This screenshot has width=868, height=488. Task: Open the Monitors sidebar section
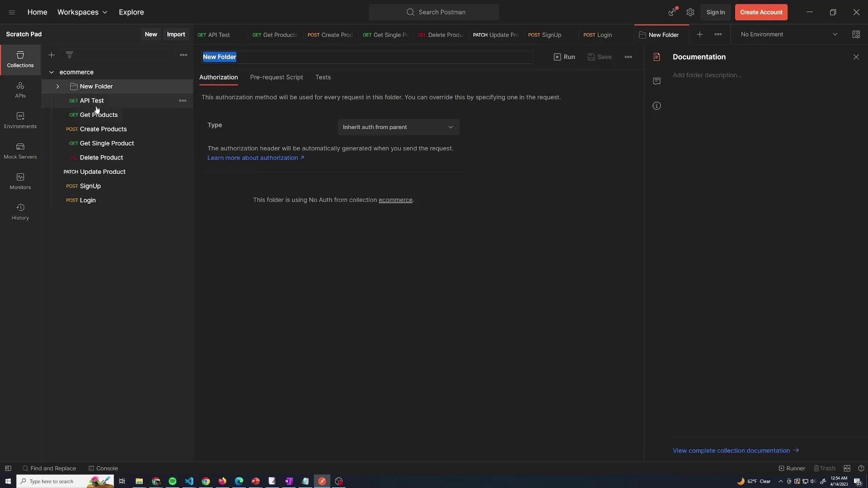click(x=20, y=181)
